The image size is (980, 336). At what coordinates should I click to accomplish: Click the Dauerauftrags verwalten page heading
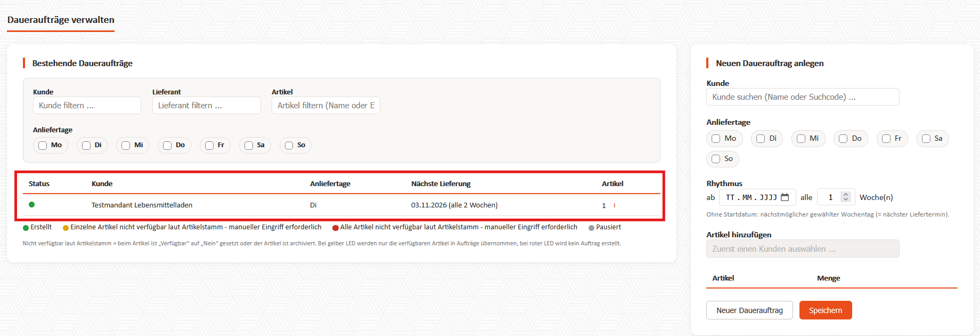[61, 20]
